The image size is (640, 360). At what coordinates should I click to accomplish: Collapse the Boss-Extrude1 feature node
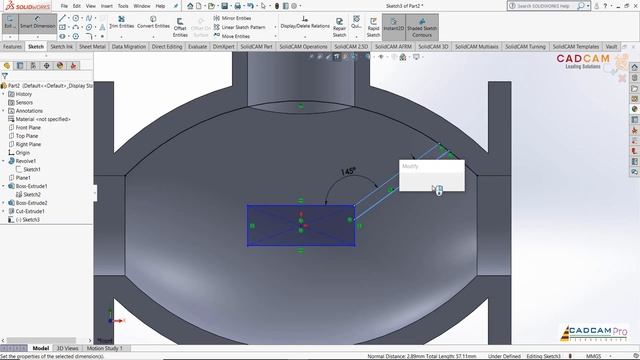(x=3, y=186)
